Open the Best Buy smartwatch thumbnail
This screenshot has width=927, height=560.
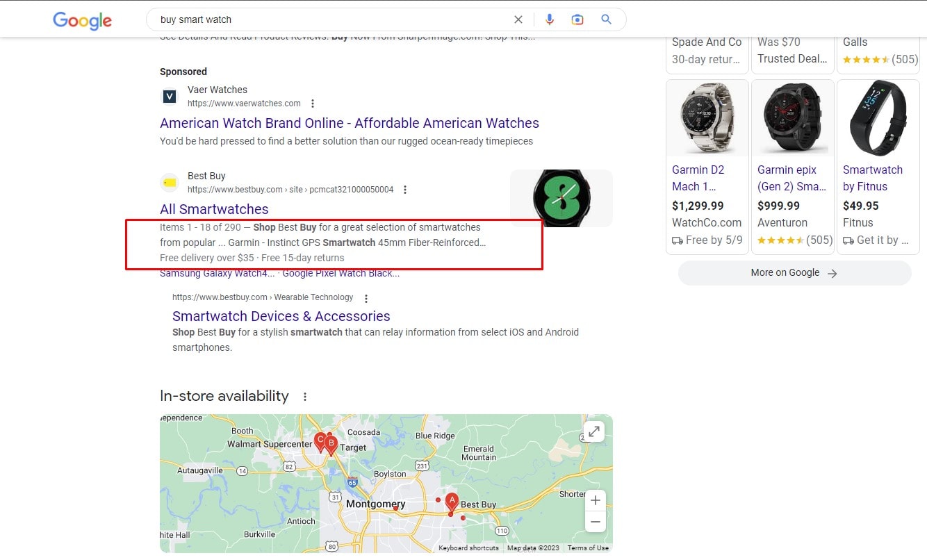click(561, 198)
